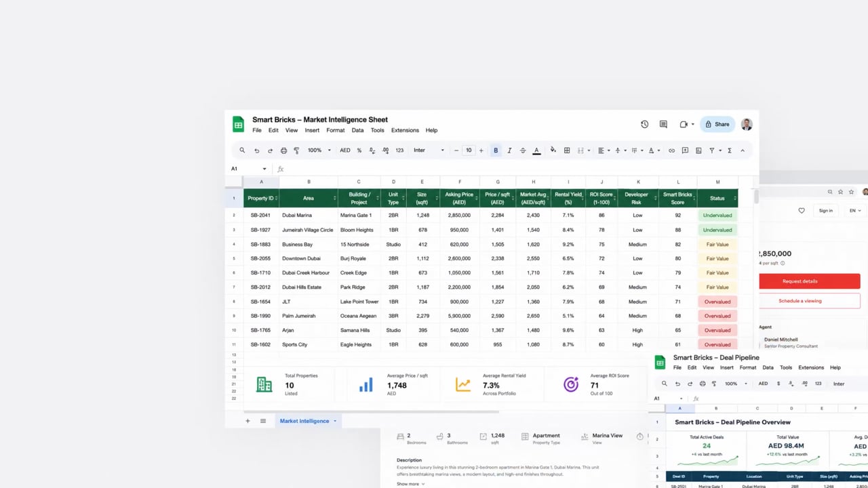Open comments panel in Market Intelligence Sheet
Image resolution: width=868 pixels, height=488 pixels.
coord(663,124)
